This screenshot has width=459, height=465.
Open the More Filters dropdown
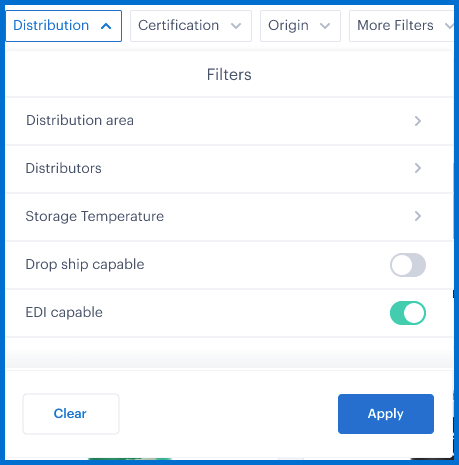click(402, 26)
